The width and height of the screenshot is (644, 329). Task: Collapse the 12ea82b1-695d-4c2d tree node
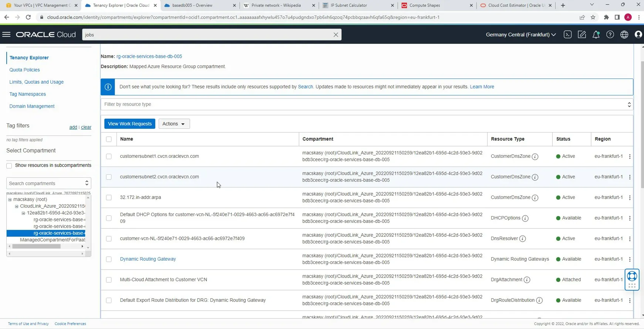click(x=23, y=213)
